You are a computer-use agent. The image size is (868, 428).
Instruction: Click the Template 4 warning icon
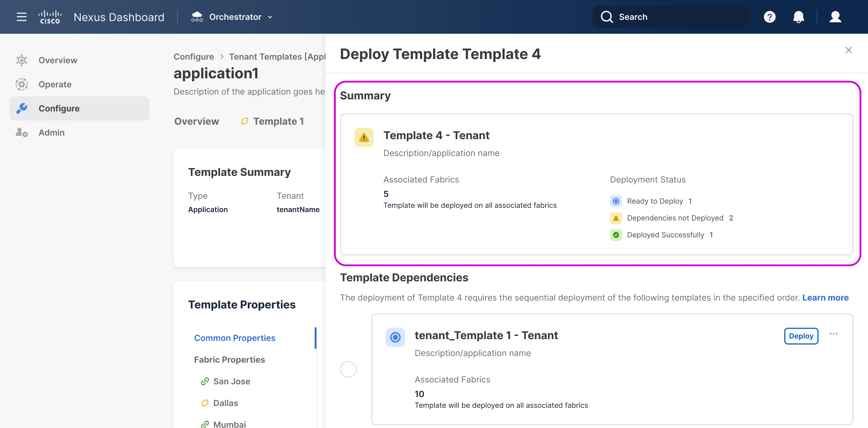point(364,137)
